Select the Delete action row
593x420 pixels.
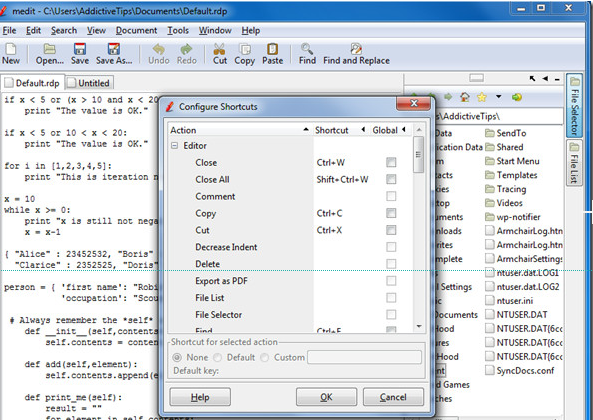tap(289, 264)
